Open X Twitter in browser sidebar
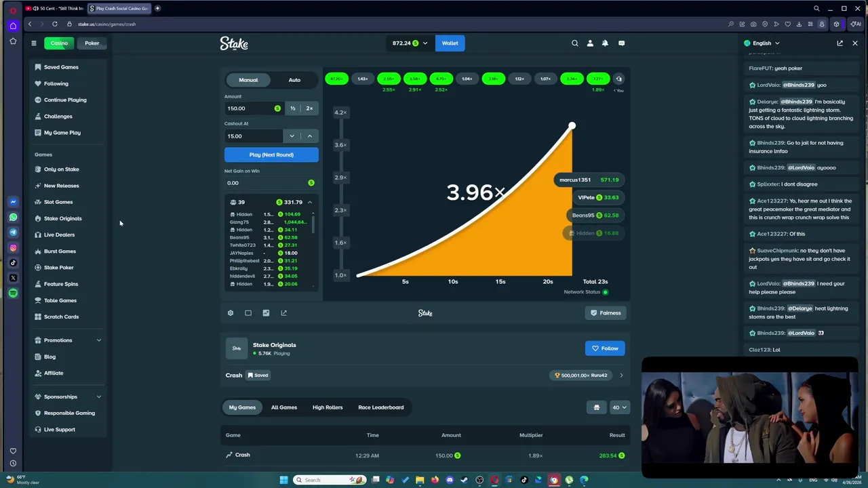 (x=13, y=278)
